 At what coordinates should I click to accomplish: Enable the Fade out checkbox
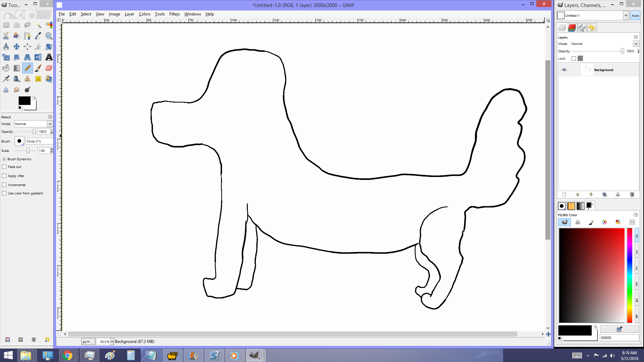(4, 167)
